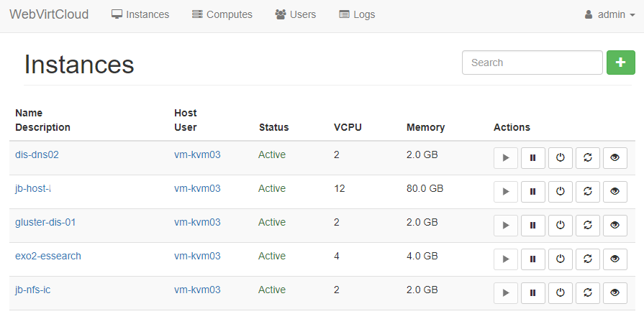The width and height of the screenshot is (644, 314).
Task: Focus the Search input field
Action: point(532,63)
